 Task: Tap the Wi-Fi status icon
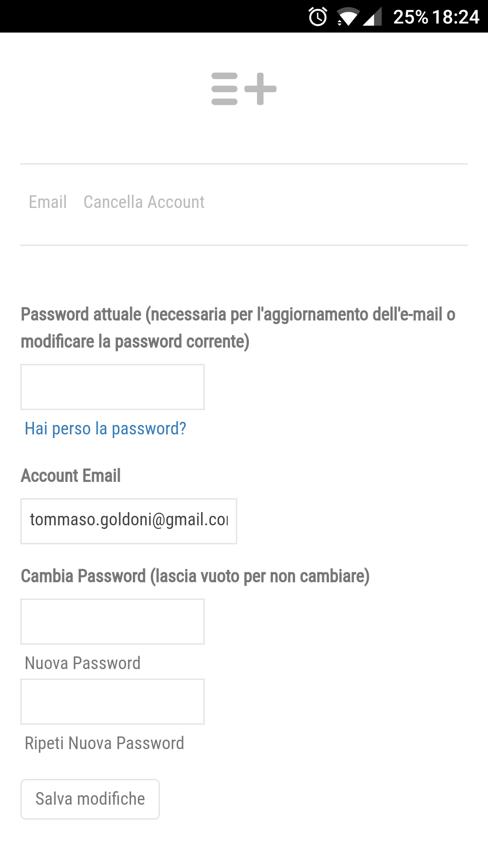coord(347,17)
